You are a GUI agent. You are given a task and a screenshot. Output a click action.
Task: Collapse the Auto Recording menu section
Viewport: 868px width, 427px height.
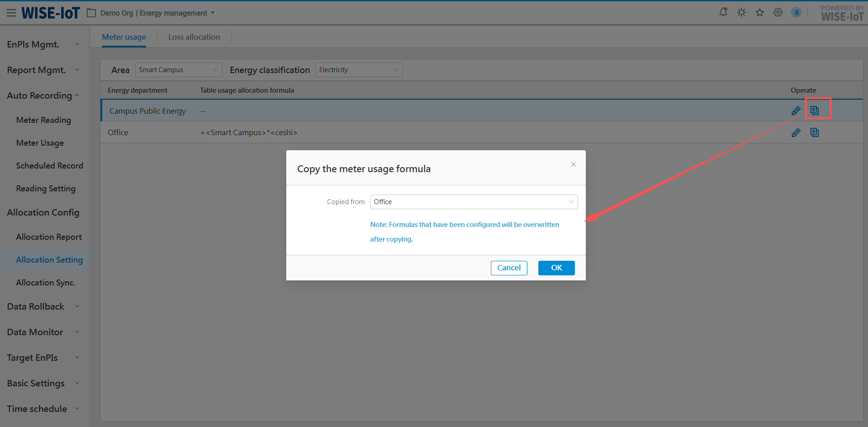43,95
